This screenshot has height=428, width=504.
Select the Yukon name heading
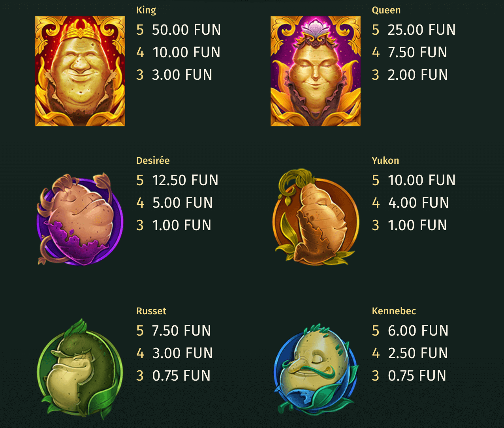(386, 160)
